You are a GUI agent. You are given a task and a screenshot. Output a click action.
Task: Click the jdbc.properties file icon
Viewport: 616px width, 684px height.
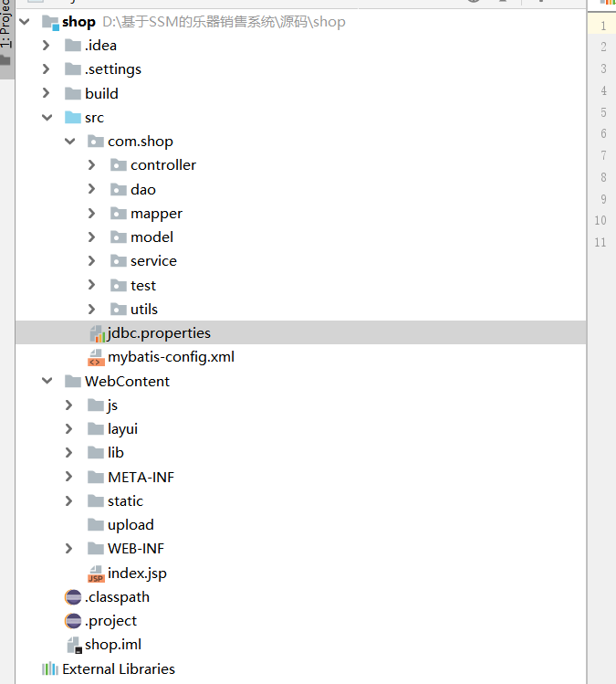pos(97,333)
